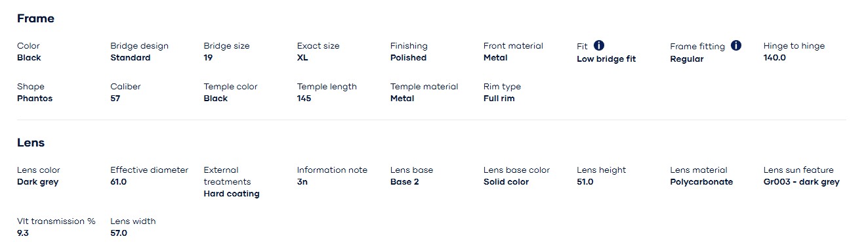Select the Phantos shape value
The image size is (868, 249).
pos(35,99)
